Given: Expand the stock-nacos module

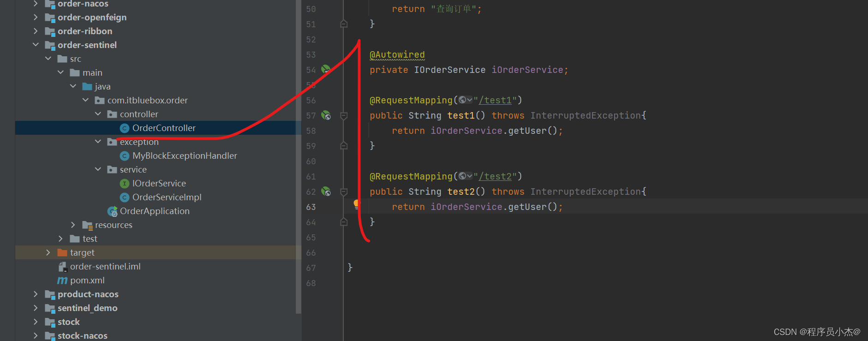Looking at the screenshot, I should click(36, 335).
